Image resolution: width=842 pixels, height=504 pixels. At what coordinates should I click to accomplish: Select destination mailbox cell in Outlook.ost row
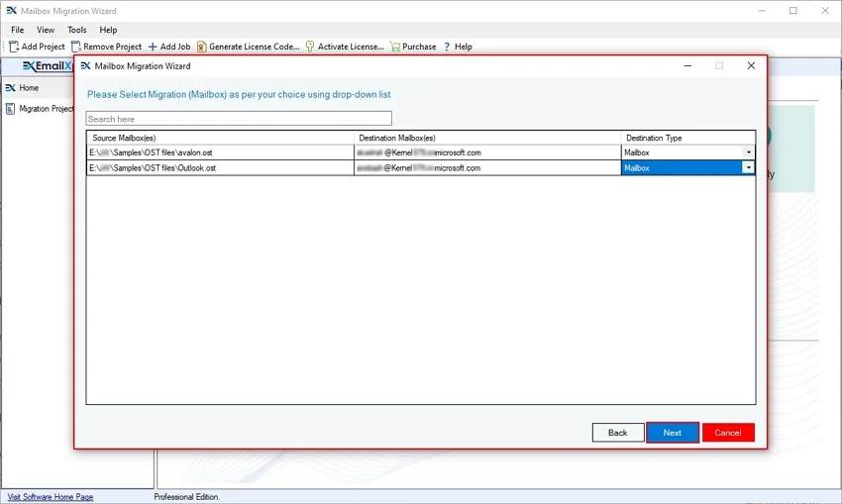(487, 167)
